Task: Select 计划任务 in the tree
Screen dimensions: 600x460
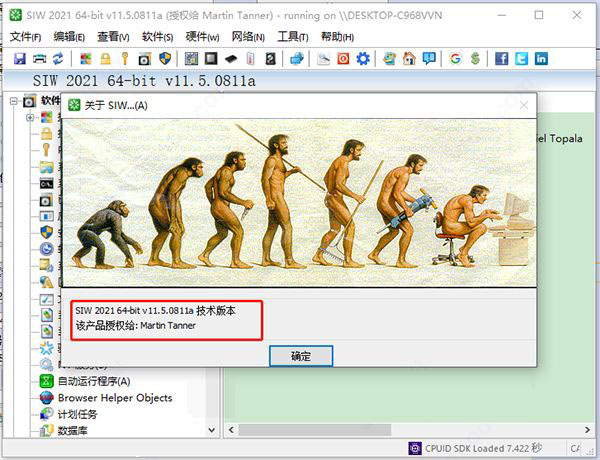Action: 77,414
